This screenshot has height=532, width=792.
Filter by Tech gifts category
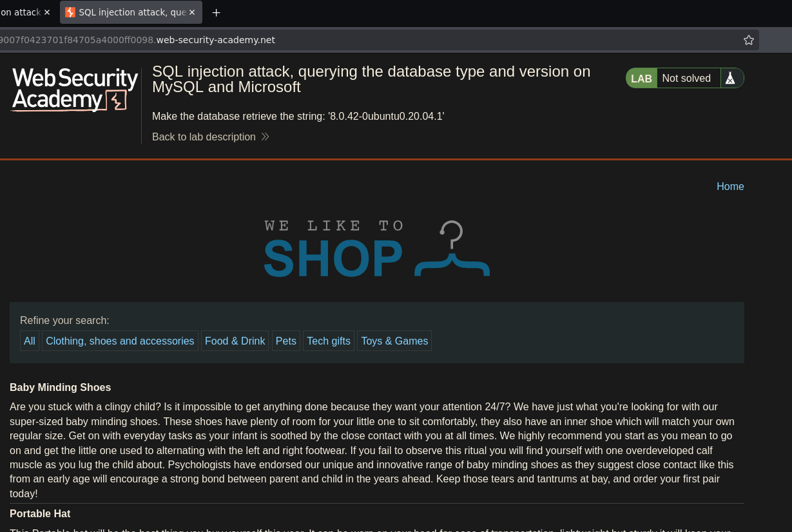tap(329, 341)
